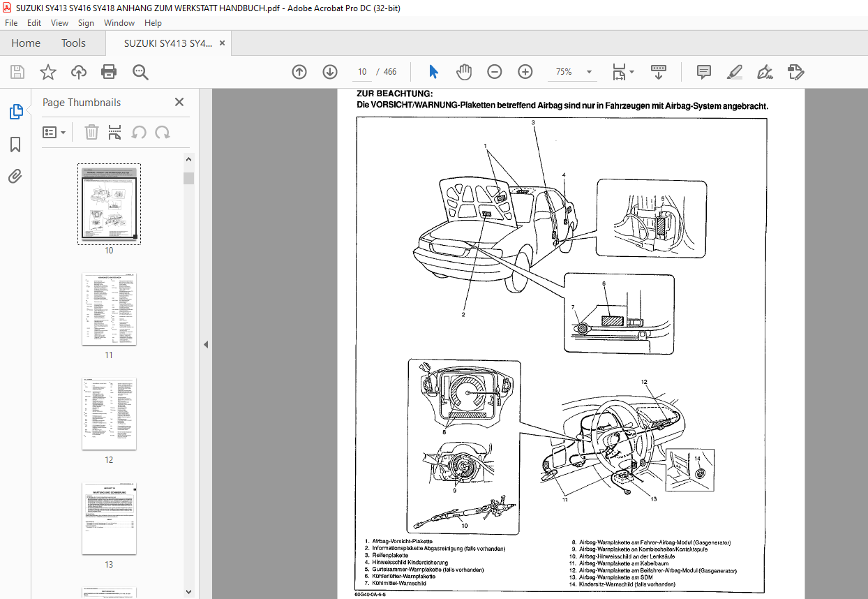
Task: Click '14. Kindersitz-Warnschild' legend entry
Action: pos(623,584)
